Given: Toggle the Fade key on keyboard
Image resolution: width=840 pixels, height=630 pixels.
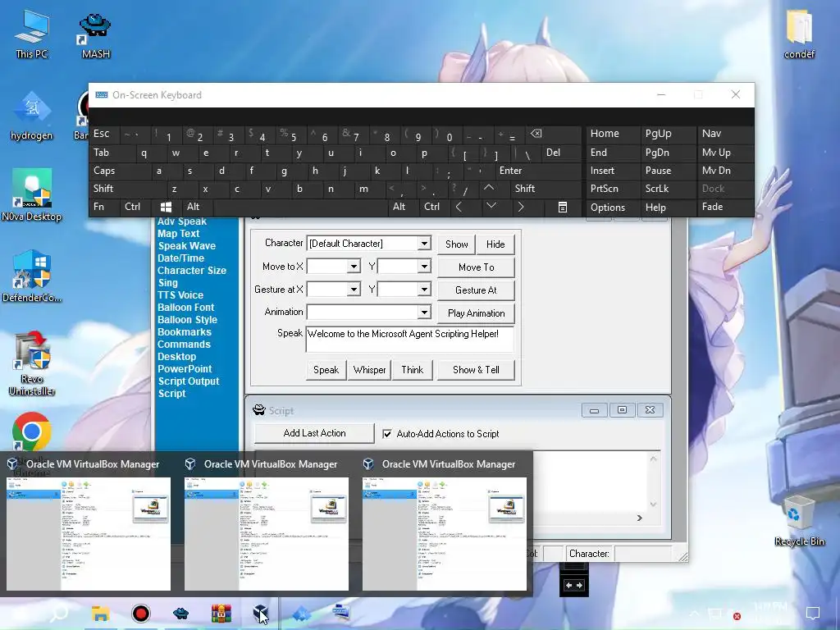Looking at the screenshot, I should (713, 207).
